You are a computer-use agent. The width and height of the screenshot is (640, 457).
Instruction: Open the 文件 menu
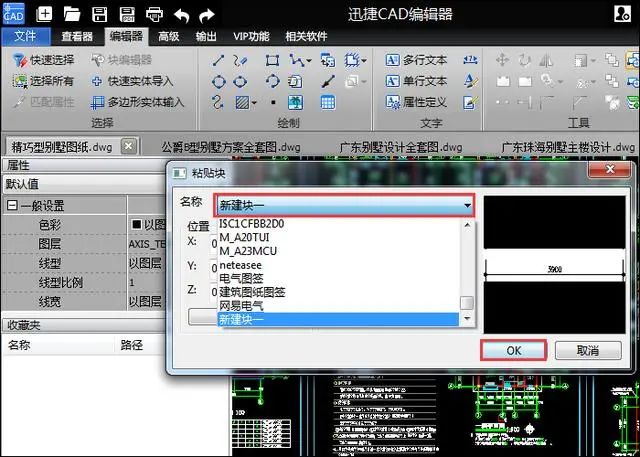coord(26,36)
